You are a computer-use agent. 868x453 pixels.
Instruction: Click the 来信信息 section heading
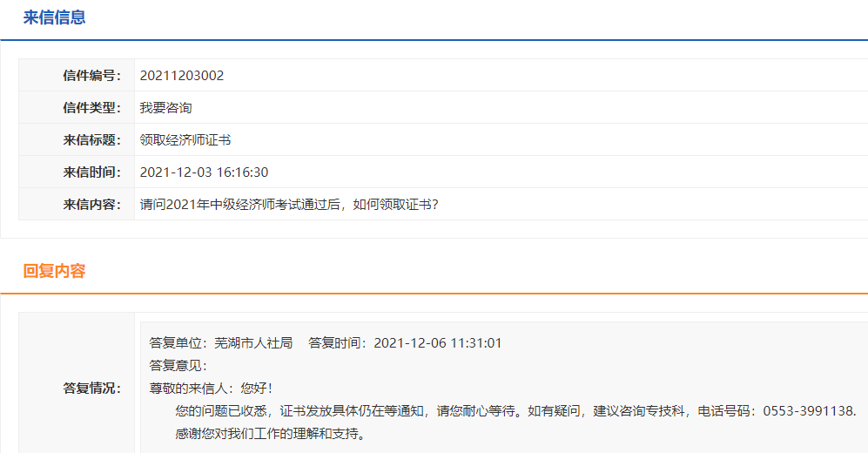click(x=54, y=17)
